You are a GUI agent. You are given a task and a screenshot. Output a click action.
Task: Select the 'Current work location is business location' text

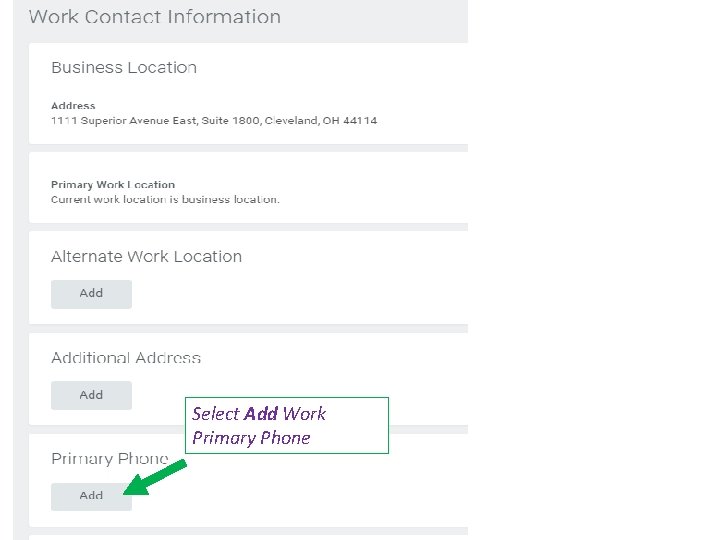point(165,199)
